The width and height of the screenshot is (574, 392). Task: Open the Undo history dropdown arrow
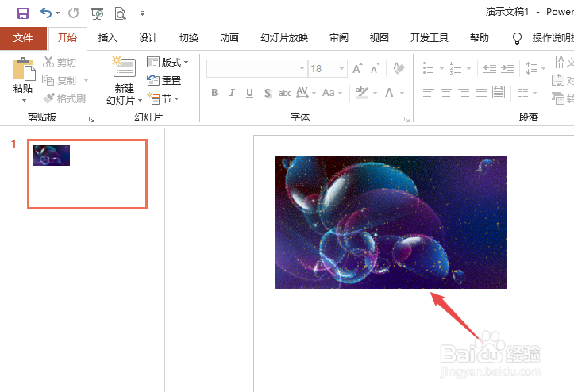[57, 13]
